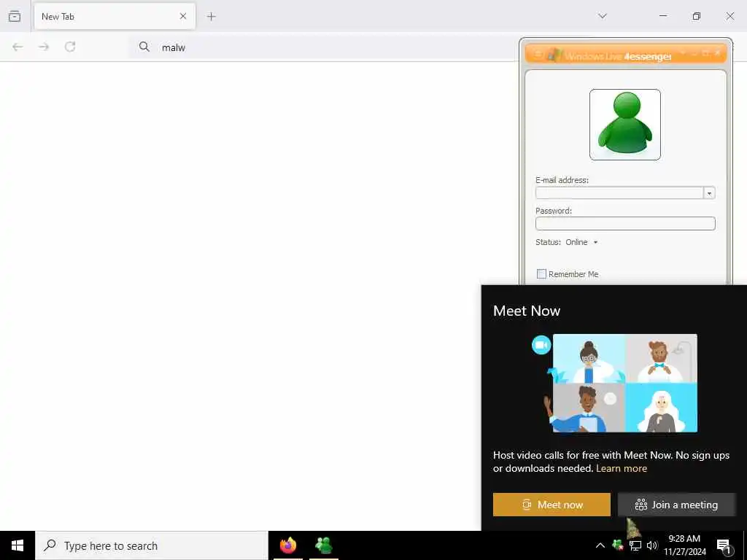Screen dimensions: 747x560
Task: Open the Windows Start menu
Action: point(18,545)
